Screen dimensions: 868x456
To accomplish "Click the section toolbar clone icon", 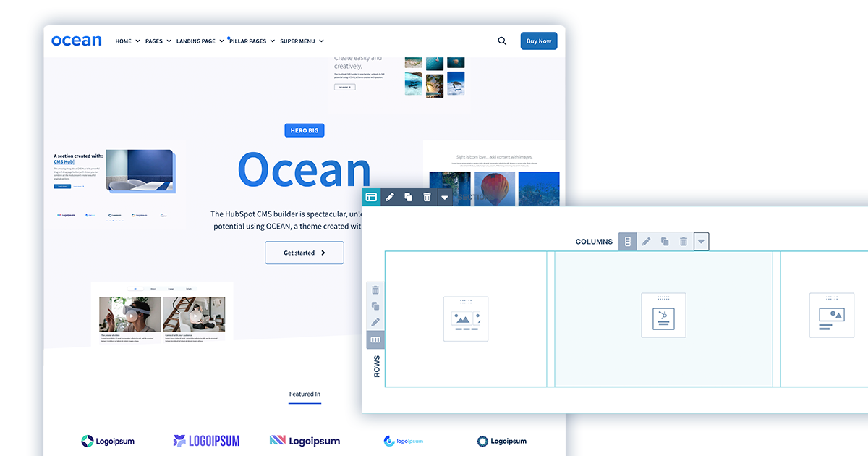I will pyautogui.click(x=409, y=197).
